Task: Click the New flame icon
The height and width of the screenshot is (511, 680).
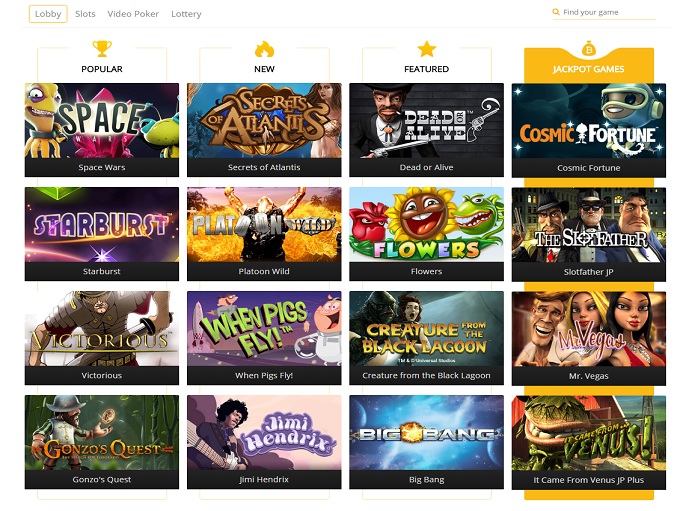Action: 264,49
